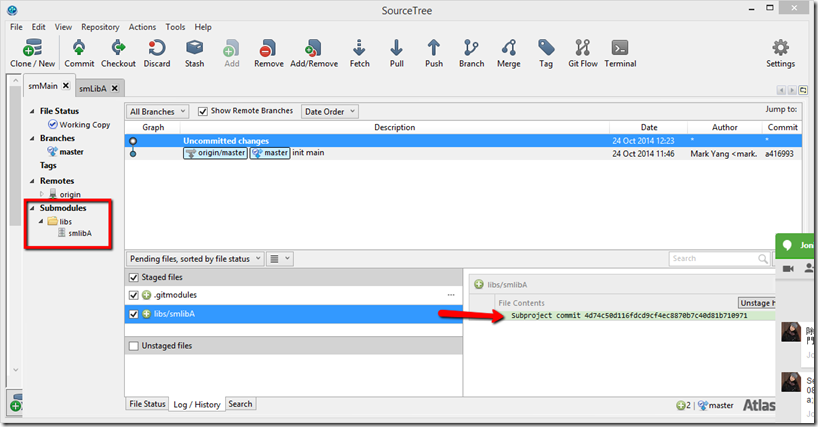Open the All Branches dropdown

157,112
